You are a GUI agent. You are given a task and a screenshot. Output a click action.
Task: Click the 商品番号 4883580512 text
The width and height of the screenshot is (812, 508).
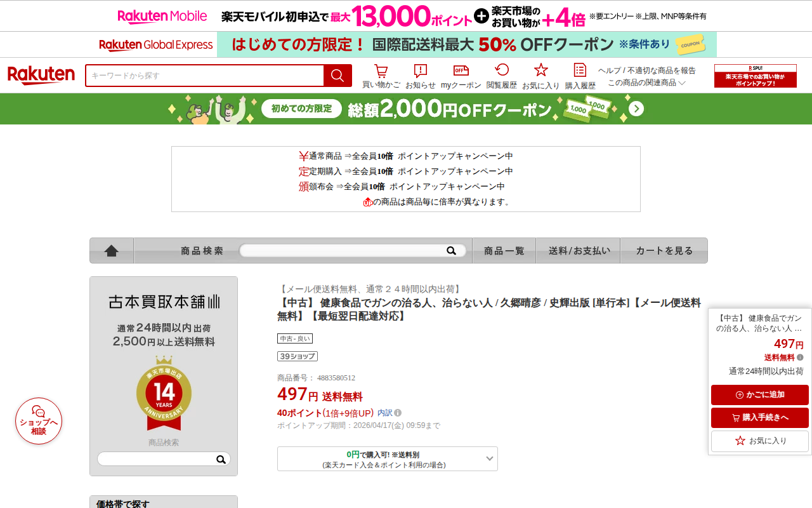pos(316,378)
